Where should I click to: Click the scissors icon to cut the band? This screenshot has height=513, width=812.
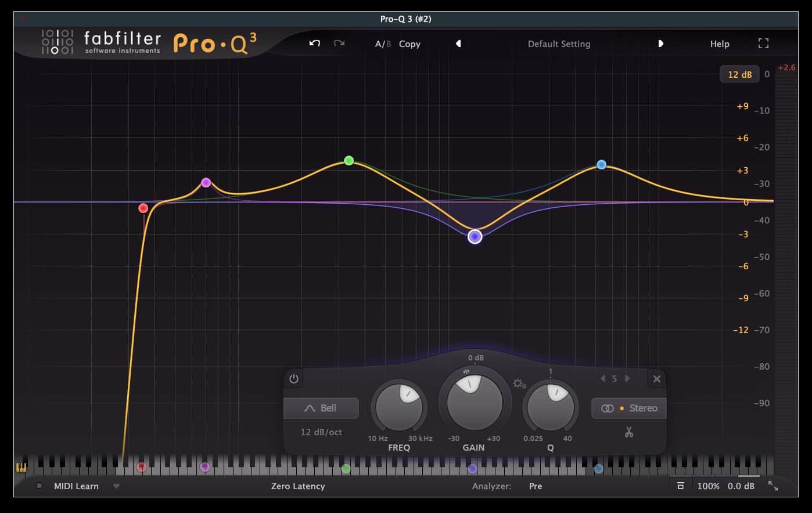[x=629, y=431]
